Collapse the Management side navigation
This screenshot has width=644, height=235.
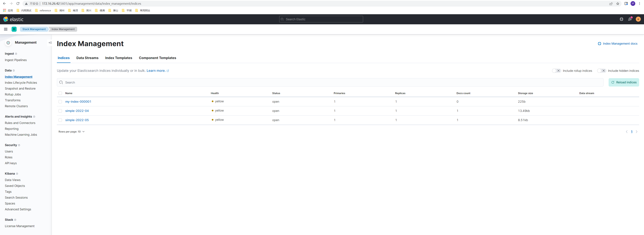point(50,43)
